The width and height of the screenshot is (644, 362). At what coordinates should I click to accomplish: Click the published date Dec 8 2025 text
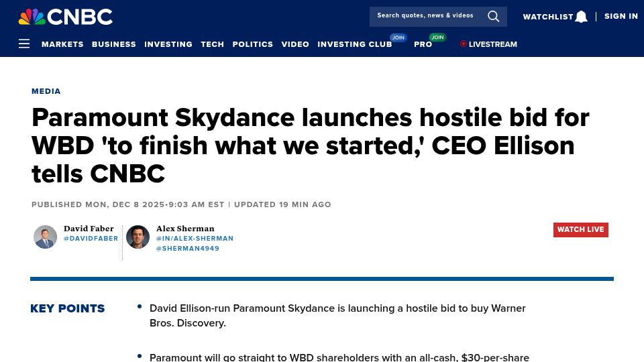point(128,204)
